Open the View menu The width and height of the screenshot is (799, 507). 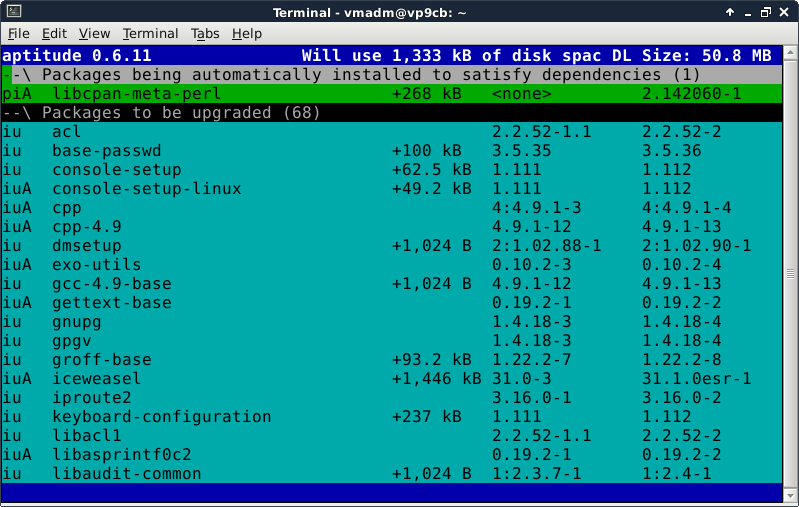[x=94, y=33]
